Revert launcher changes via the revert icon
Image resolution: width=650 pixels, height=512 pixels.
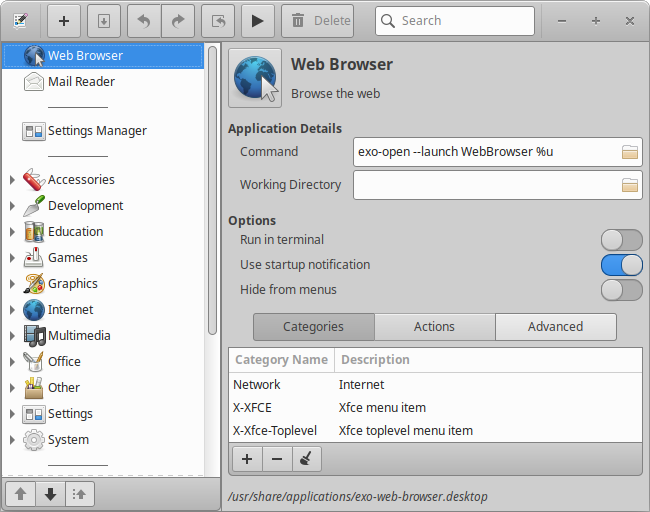point(218,21)
